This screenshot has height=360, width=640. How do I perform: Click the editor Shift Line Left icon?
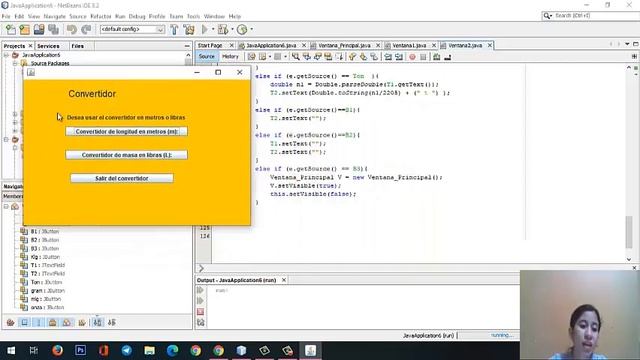tap(388, 57)
